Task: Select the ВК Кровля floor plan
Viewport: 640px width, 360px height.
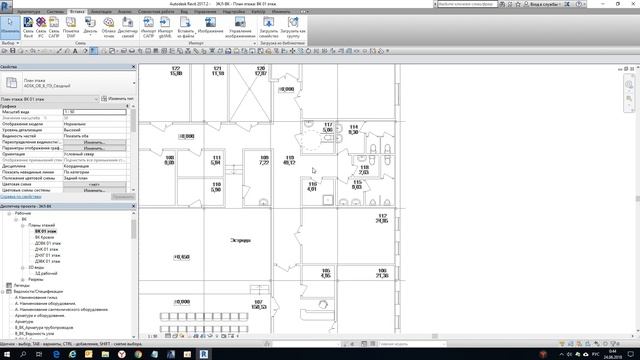Action: click(44, 237)
